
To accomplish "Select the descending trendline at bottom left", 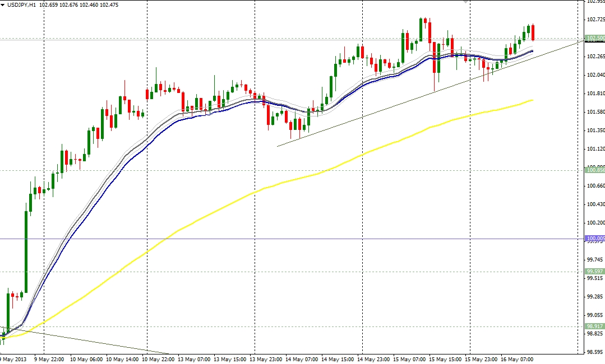I will pyautogui.click(x=84, y=340).
